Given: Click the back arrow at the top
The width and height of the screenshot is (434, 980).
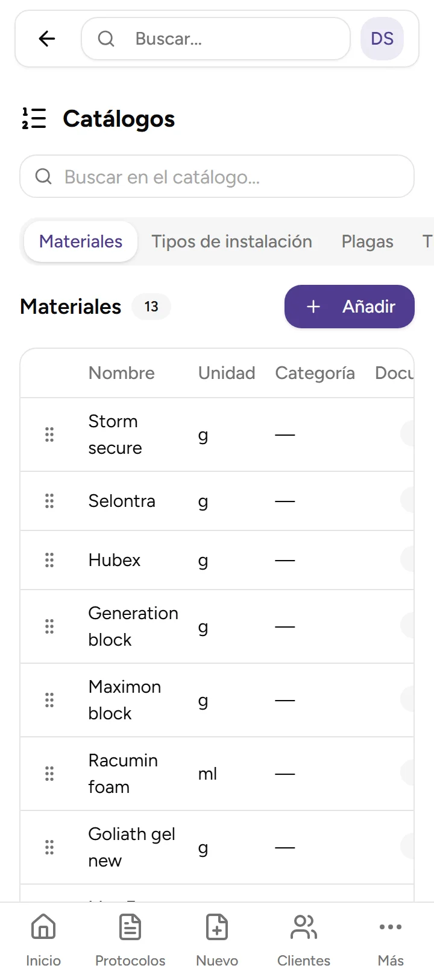Looking at the screenshot, I should pyautogui.click(x=46, y=39).
